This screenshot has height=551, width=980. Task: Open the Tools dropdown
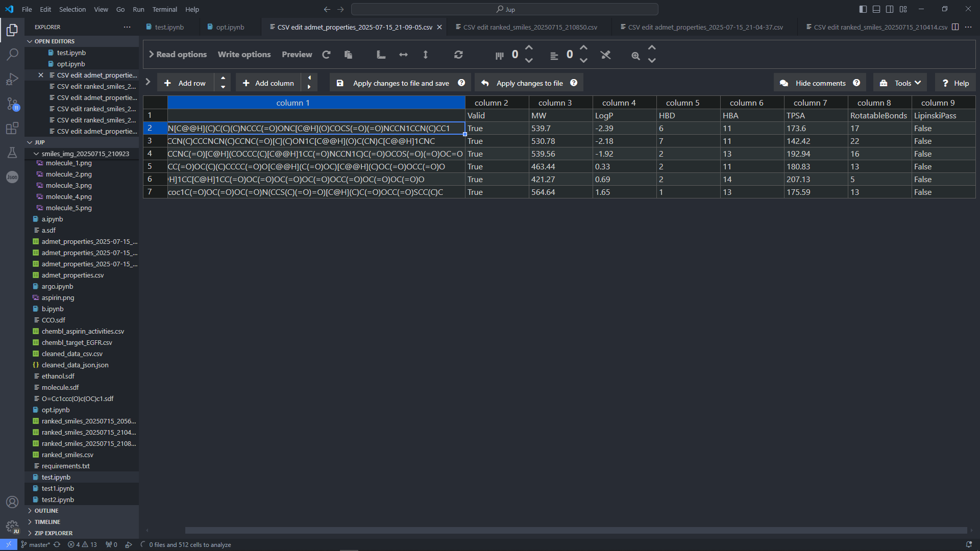[x=901, y=83]
